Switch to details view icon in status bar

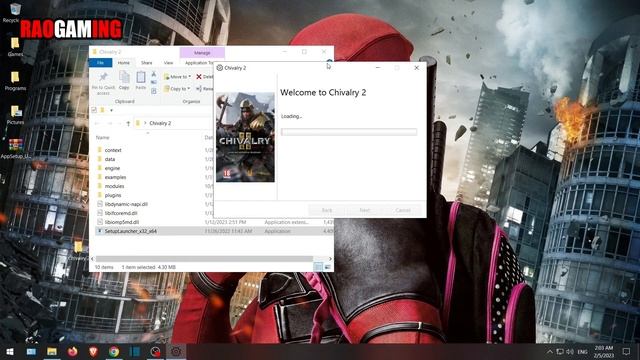pyautogui.click(x=318, y=267)
